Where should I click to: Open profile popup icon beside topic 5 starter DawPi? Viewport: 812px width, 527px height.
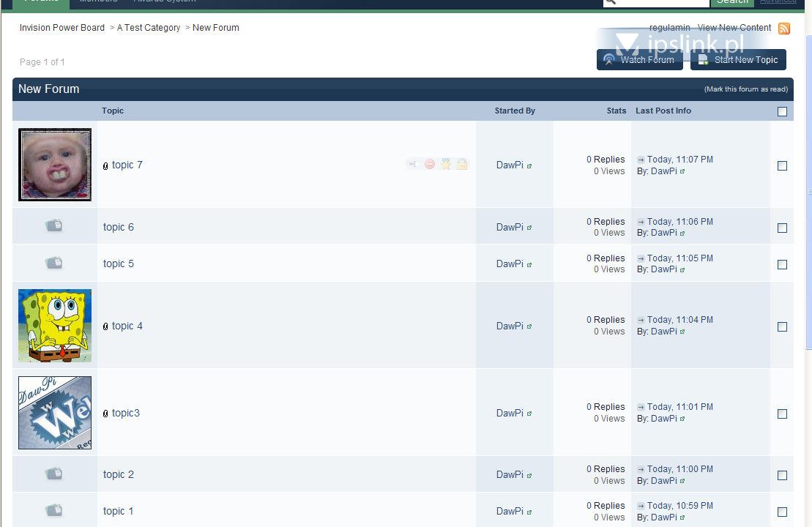[x=529, y=264]
